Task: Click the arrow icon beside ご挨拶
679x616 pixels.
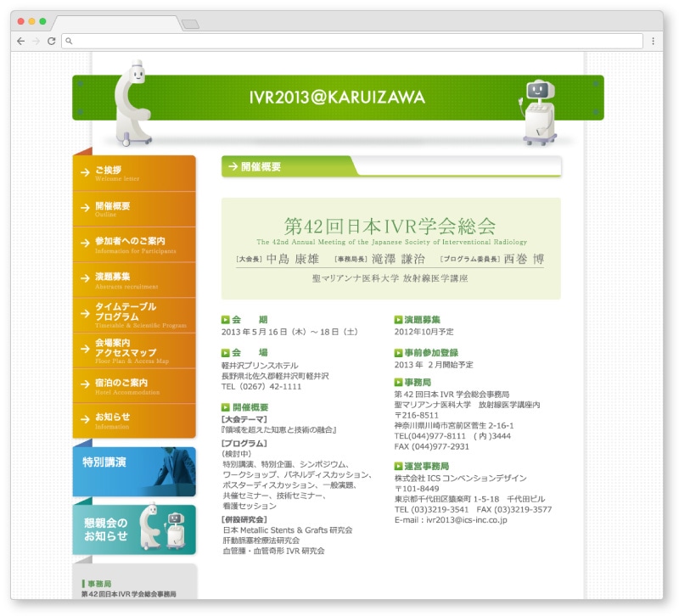Action: tap(85, 173)
